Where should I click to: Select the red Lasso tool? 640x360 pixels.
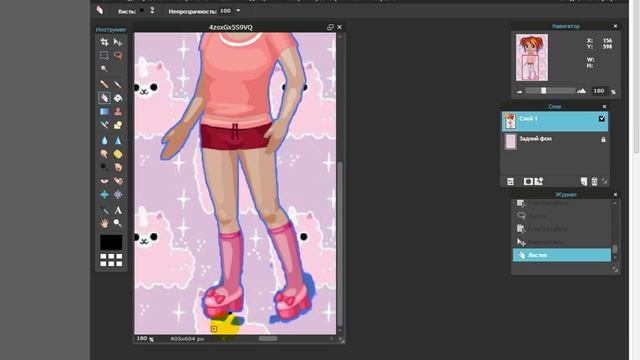tap(118, 55)
